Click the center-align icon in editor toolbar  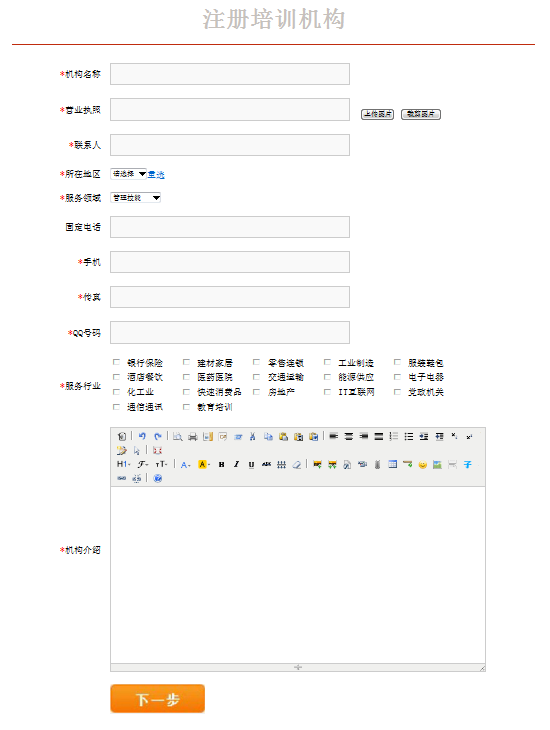click(349, 436)
